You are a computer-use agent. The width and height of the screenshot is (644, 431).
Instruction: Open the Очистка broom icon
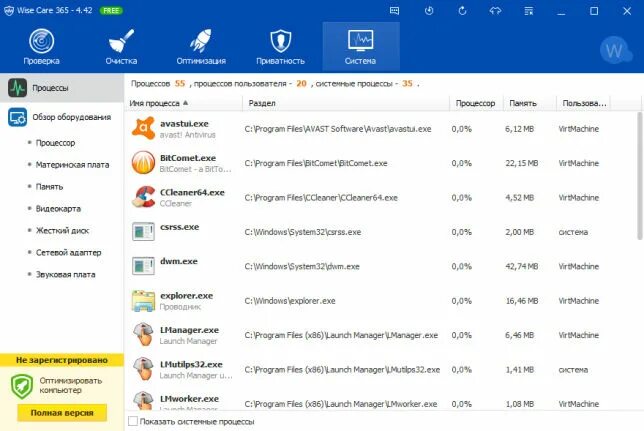coord(121,41)
